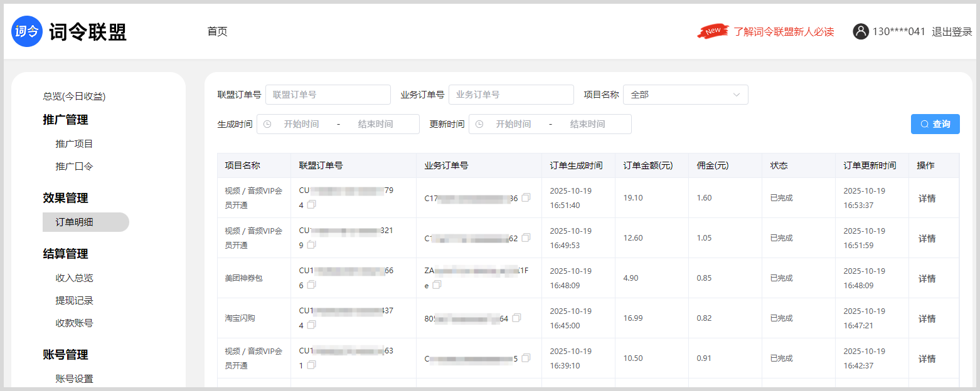Screen dimensions: 980x391
Task: Copy business order number of 淘宝闪购 row
Action: tap(516, 318)
